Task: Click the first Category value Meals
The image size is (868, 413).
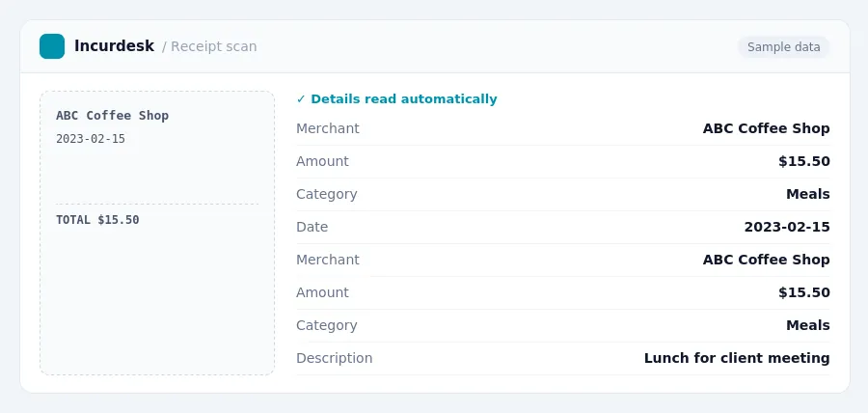Action: pos(807,194)
